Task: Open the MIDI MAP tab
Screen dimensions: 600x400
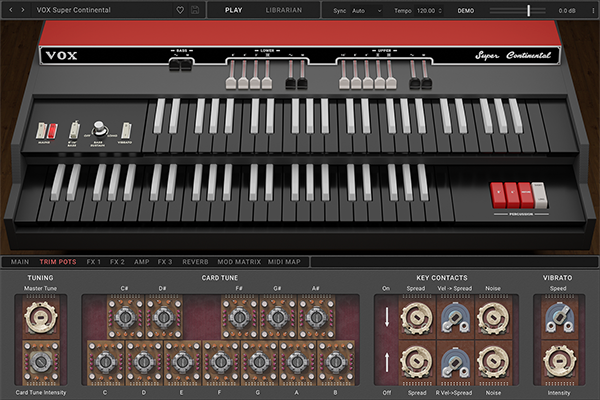Action: 284,262
